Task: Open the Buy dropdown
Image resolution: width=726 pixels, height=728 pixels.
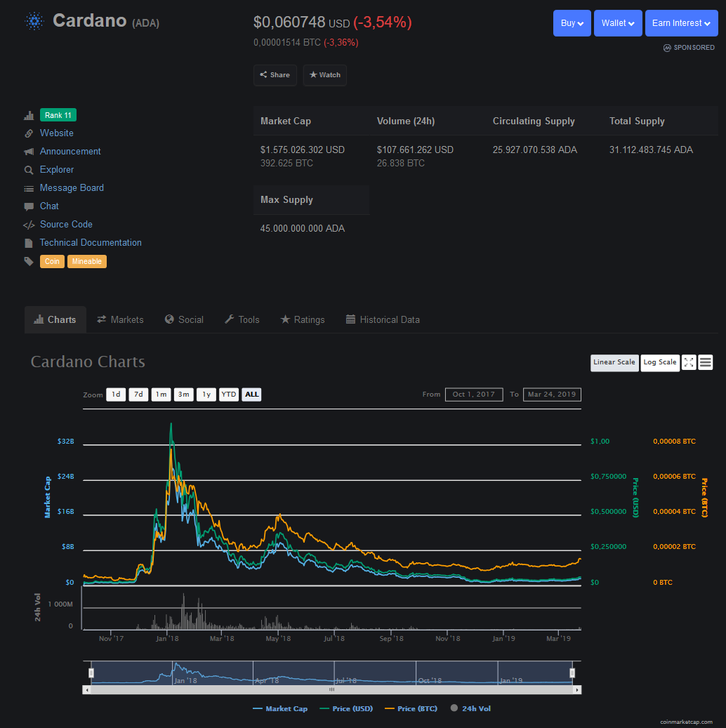Action: click(x=572, y=23)
